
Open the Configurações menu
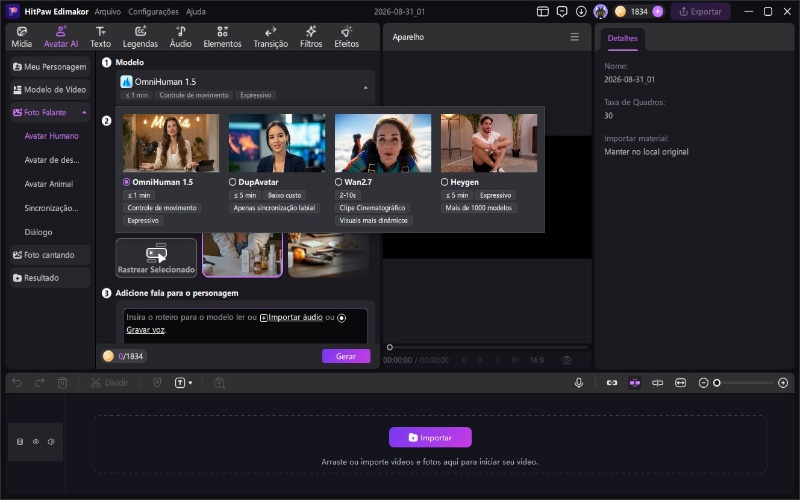153,11
